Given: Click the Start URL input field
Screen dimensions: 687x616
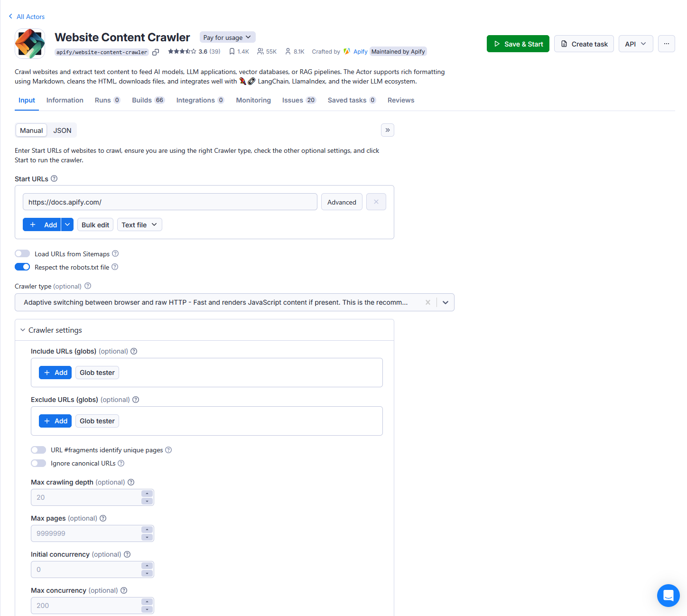Looking at the screenshot, I should pyautogui.click(x=170, y=202).
